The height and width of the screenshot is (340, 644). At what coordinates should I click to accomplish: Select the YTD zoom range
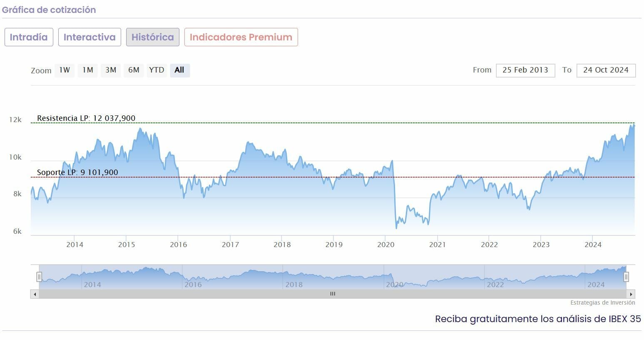click(157, 70)
